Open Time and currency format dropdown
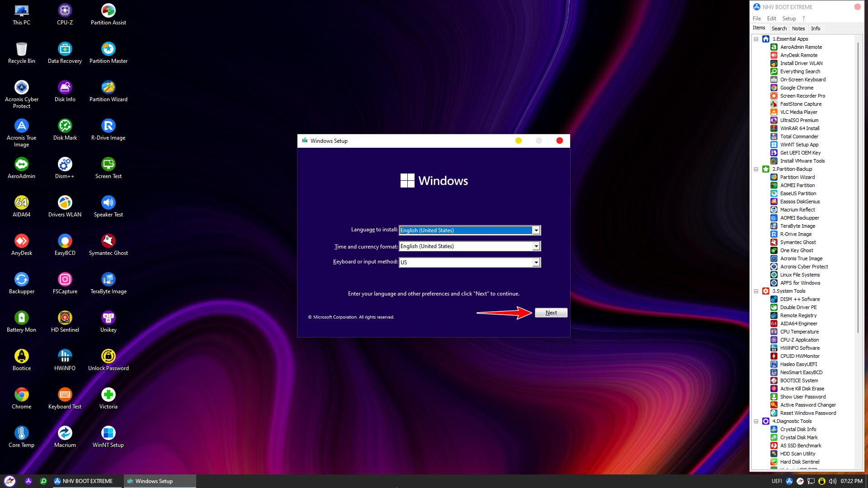868x488 pixels. 536,246
